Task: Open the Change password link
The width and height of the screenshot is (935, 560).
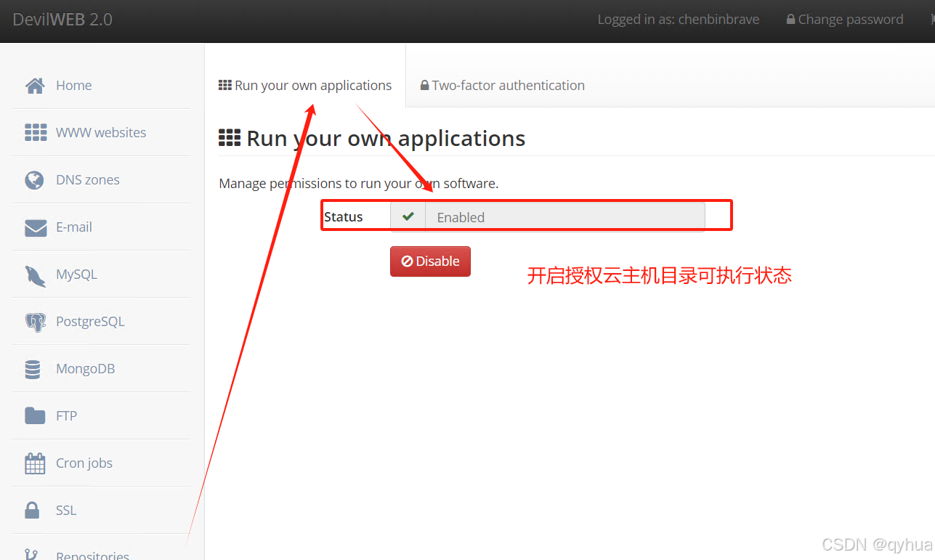Action: tap(845, 20)
